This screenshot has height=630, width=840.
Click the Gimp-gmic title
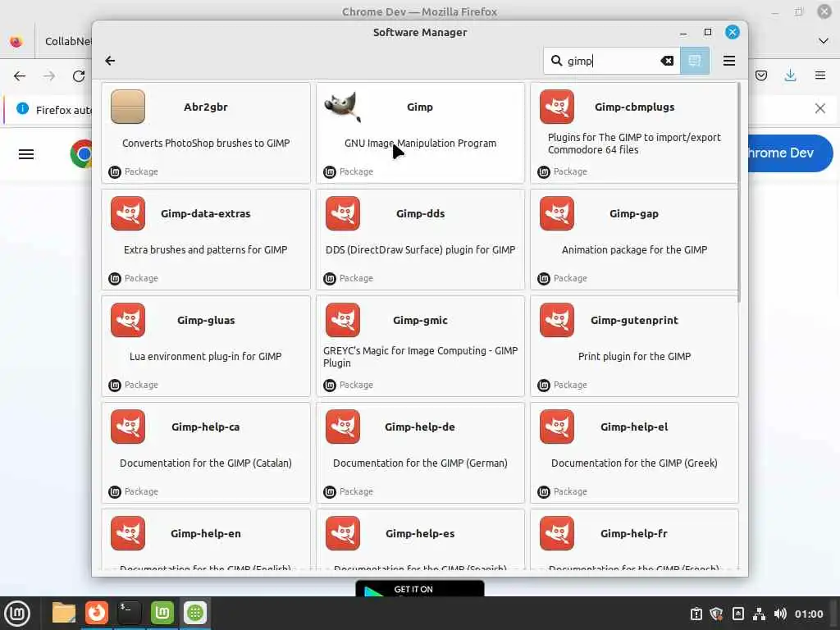point(420,320)
